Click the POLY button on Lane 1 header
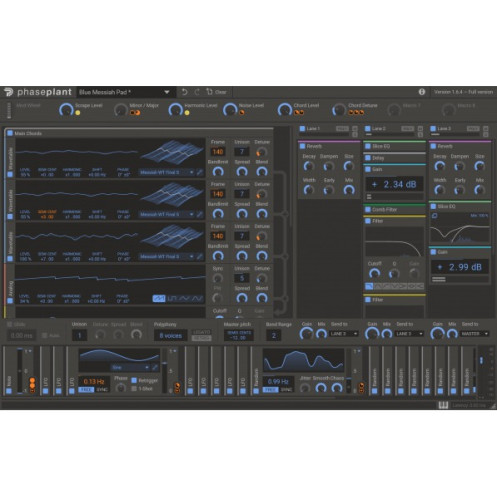 coord(342,129)
